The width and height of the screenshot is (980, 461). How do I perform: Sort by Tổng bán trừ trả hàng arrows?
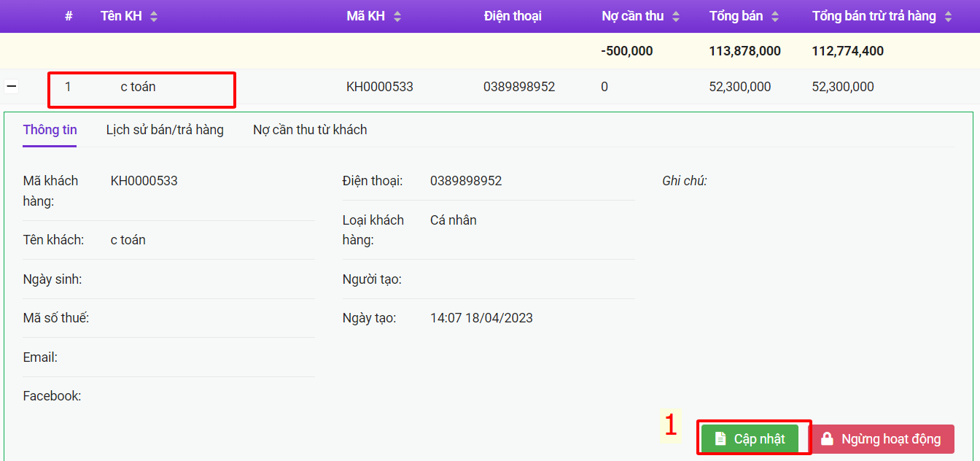coord(948,16)
